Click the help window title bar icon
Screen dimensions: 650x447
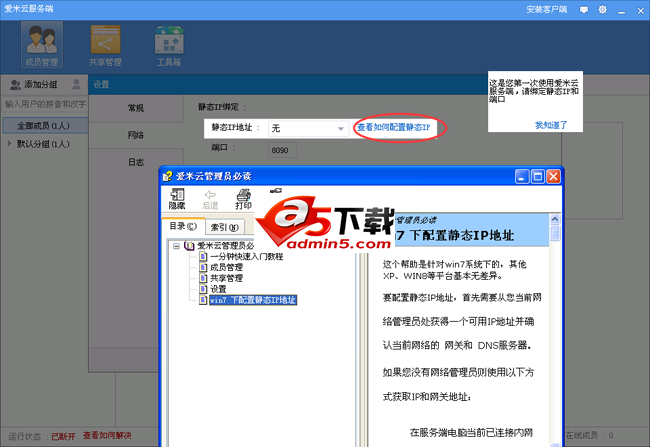pos(167,176)
